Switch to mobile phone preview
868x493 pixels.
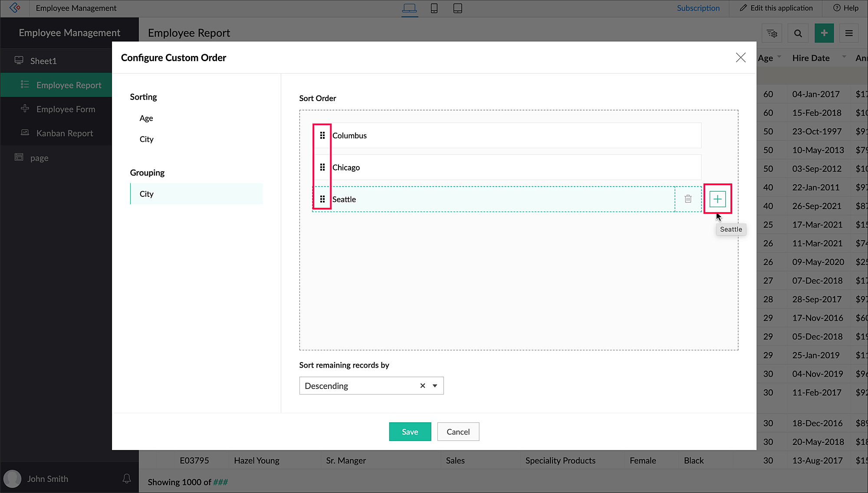tap(434, 8)
